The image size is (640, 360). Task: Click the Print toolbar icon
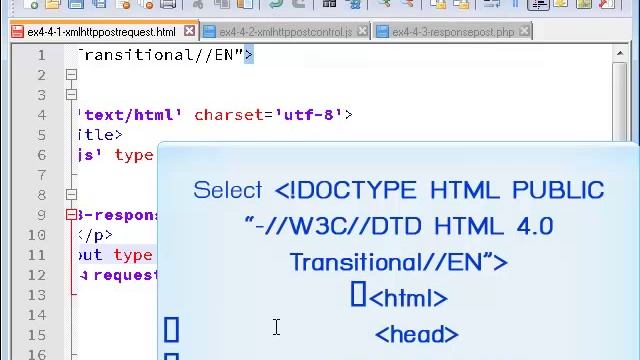168,4
